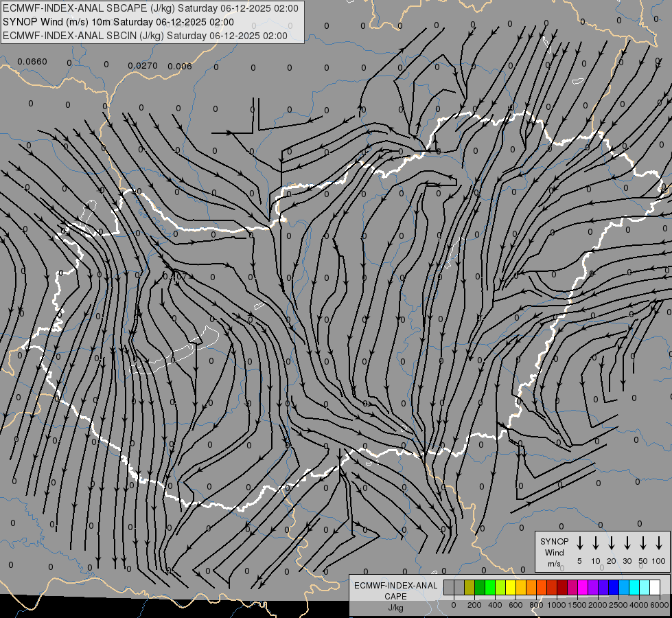Pick the gold CAPE legend swatch
This screenshot has height=618, width=672.
[x=521, y=588]
